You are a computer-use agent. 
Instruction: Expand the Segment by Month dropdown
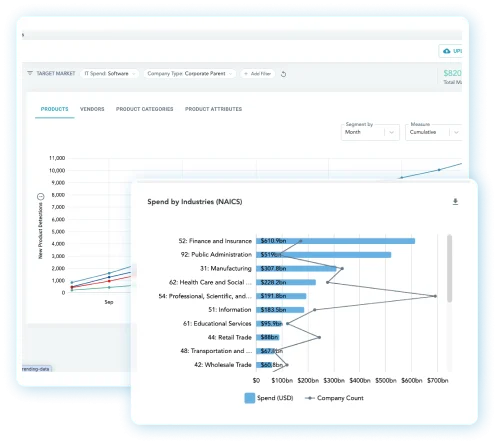coord(370,132)
